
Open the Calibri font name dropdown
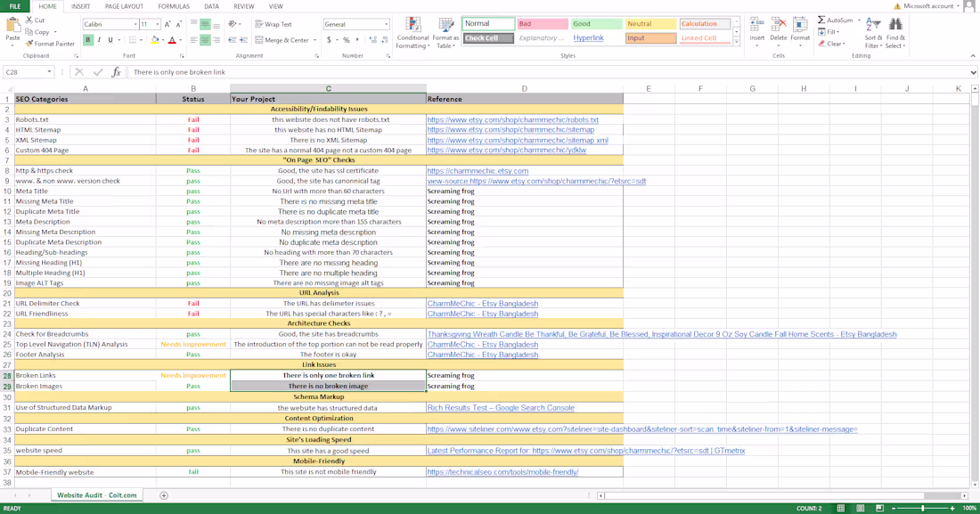pyautogui.click(x=135, y=24)
